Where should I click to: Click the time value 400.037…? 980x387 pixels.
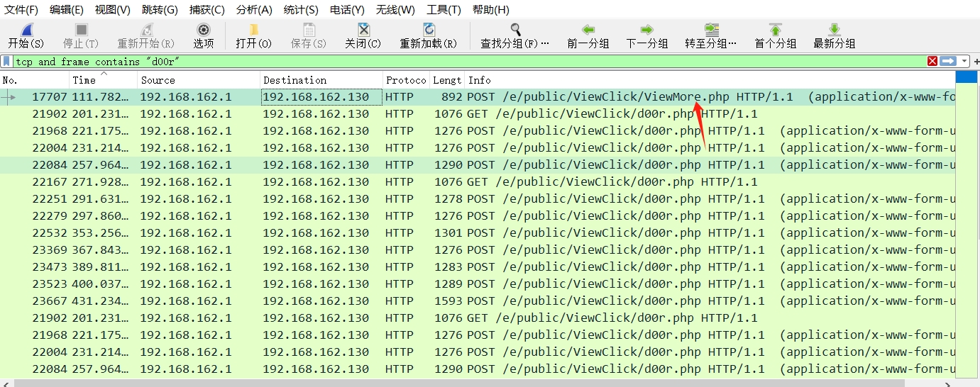click(x=101, y=284)
